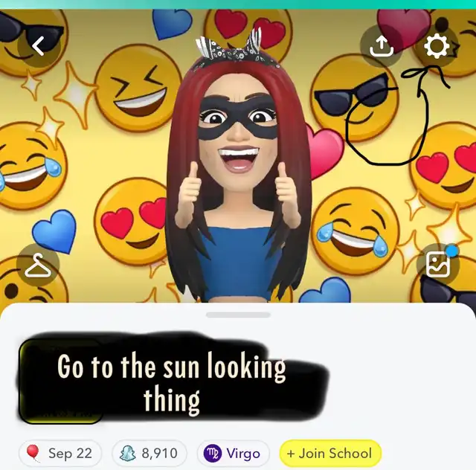
Task: Open the Virgo astrology profile
Action: [x=233, y=454]
